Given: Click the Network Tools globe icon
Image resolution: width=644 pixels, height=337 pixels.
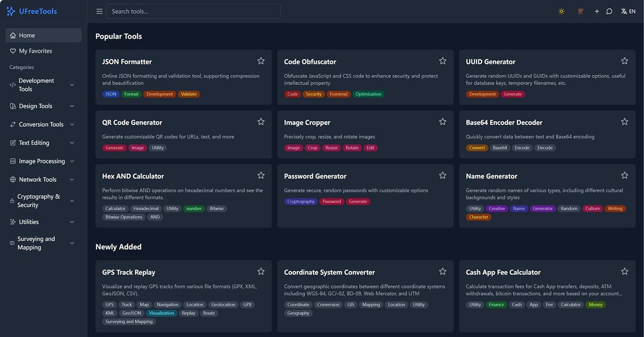Looking at the screenshot, I should (x=13, y=180).
